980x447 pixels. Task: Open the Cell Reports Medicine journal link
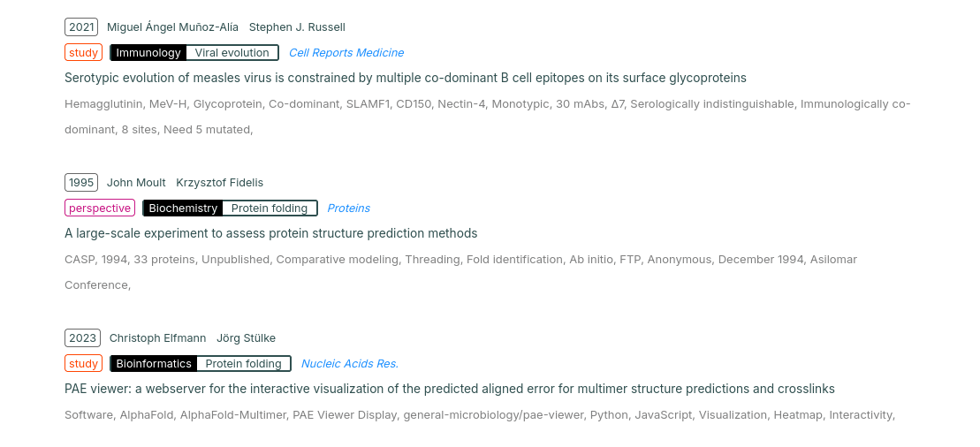tap(346, 53)
